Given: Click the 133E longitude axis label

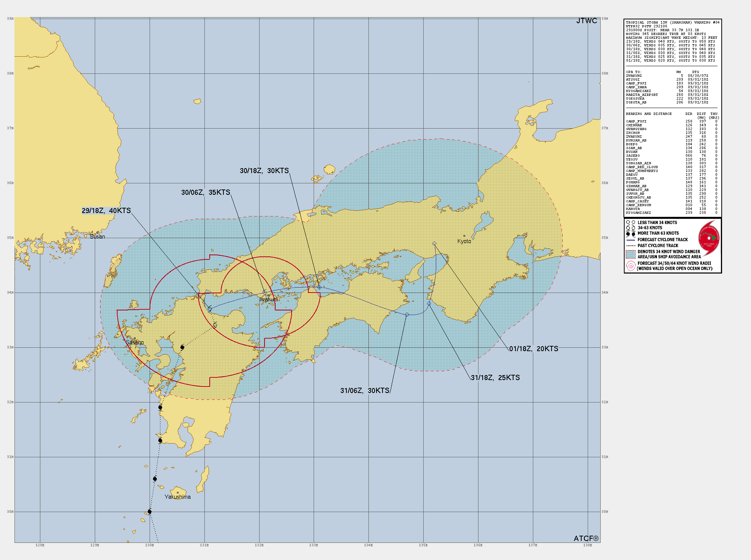Looking at the screenshot, I should [x=314, y=545].
